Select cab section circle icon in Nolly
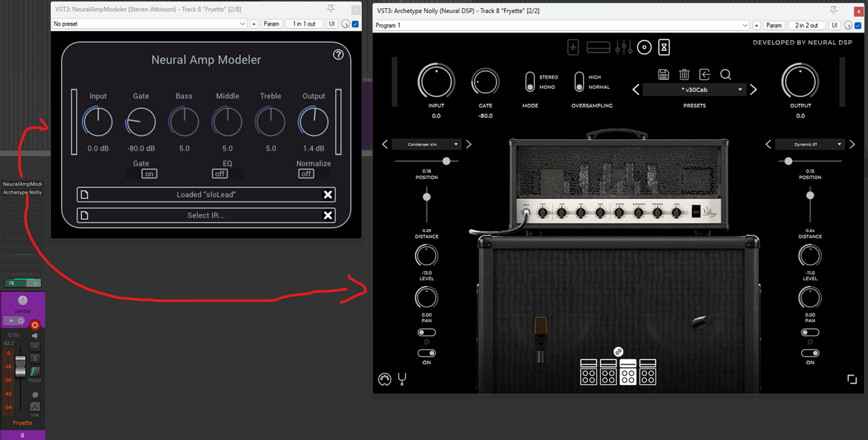The width and height of the screenshot is (868, 440). click(x=644, y=47)
